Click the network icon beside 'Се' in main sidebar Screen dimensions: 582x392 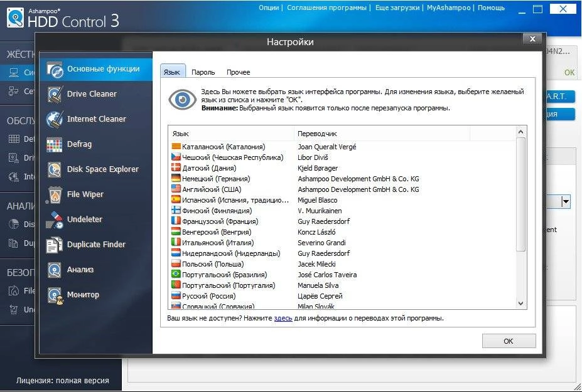pyautogui.click(x=14, y=91)
